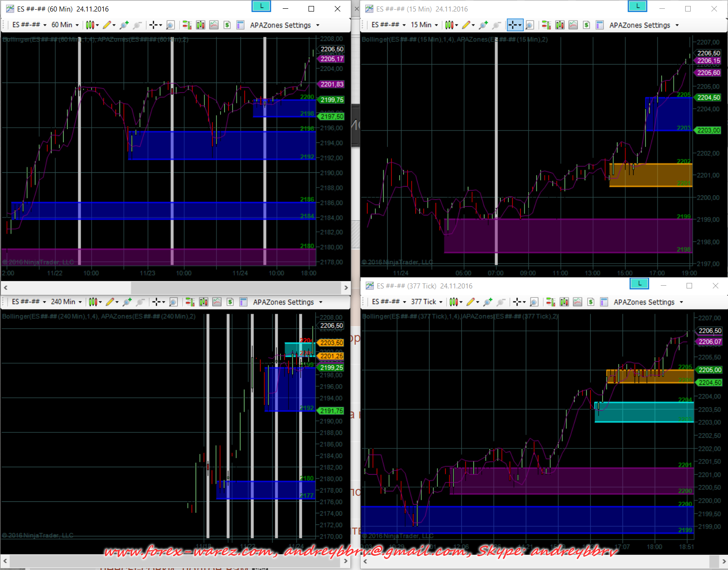
Task: Click right scroll arrow under 60 Min chart
Action: tap(346, 288)
